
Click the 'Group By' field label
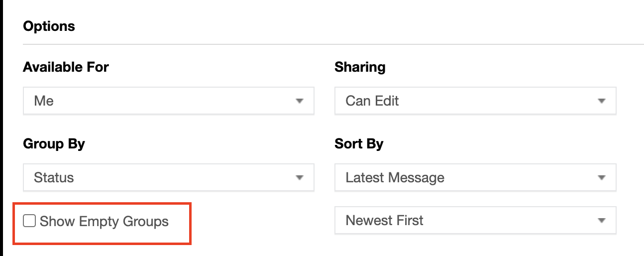tap(54, 144)
